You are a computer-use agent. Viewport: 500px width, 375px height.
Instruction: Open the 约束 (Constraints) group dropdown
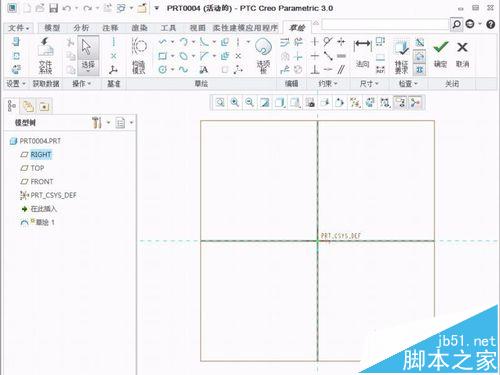click(328, 83)
